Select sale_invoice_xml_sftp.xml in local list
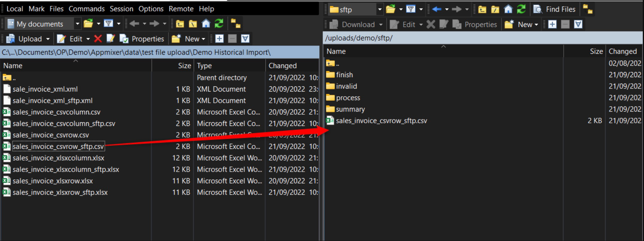This screenshot has height=241, width=644. click(52, 101)
